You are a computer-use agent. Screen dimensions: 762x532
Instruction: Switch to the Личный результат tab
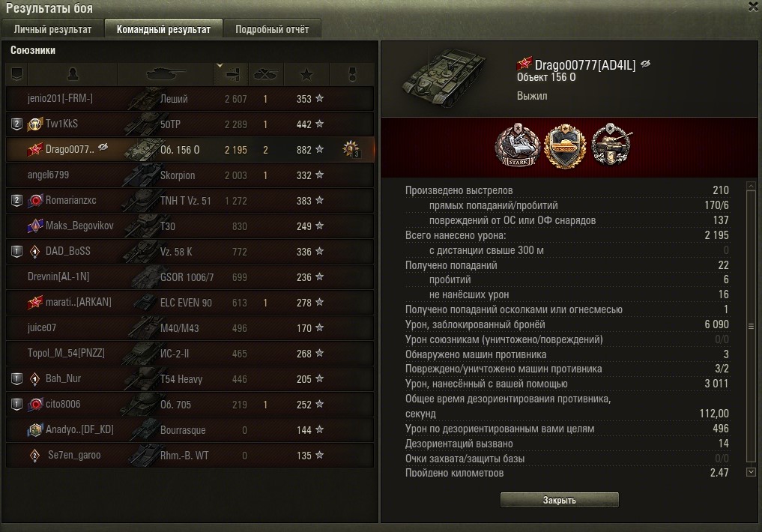pyautogui.click(x=52, y=29)
